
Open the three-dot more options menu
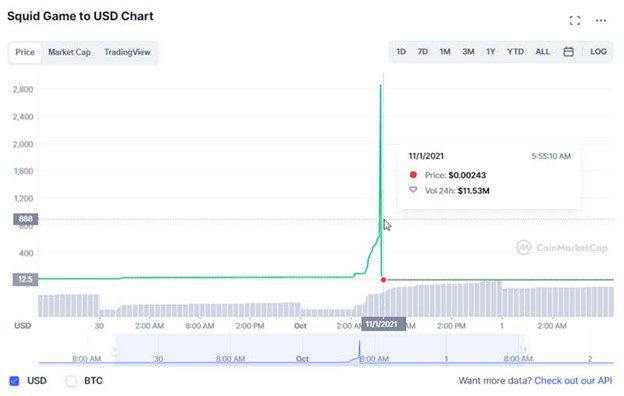point(601,20)
